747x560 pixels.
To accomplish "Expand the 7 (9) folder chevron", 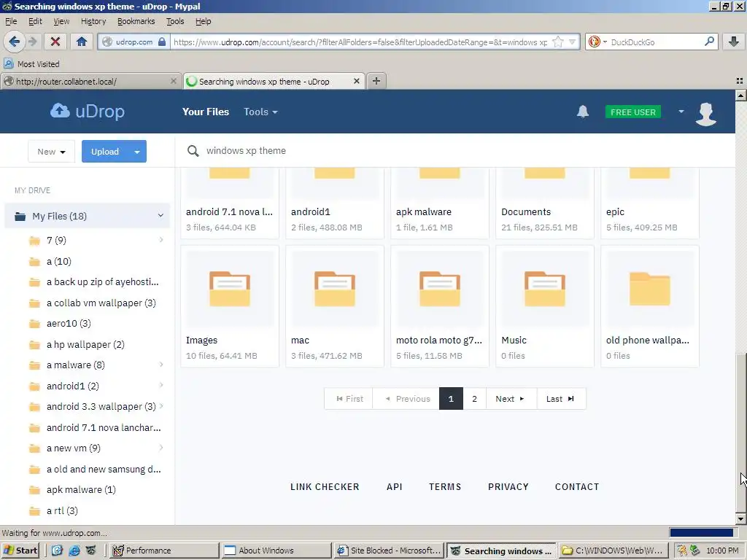I will tap(161, 239).
